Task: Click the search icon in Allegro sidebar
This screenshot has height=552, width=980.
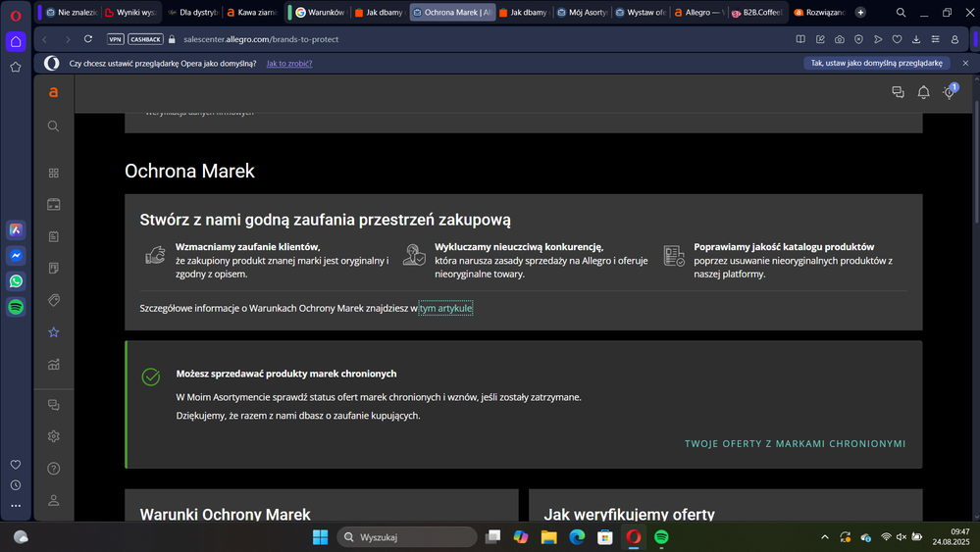Action: tap(54, 126)
